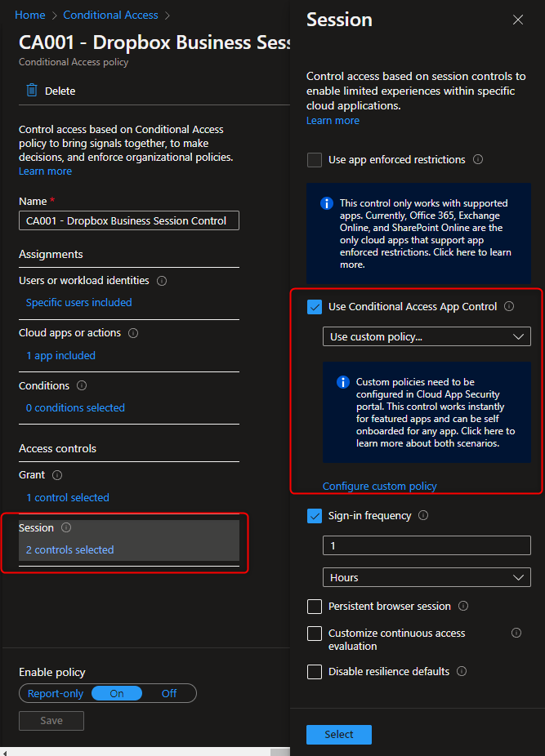This screenshot has width=545, height=756.
Task: Click info icon beside Persistent browser session
Action: (463, 607)
